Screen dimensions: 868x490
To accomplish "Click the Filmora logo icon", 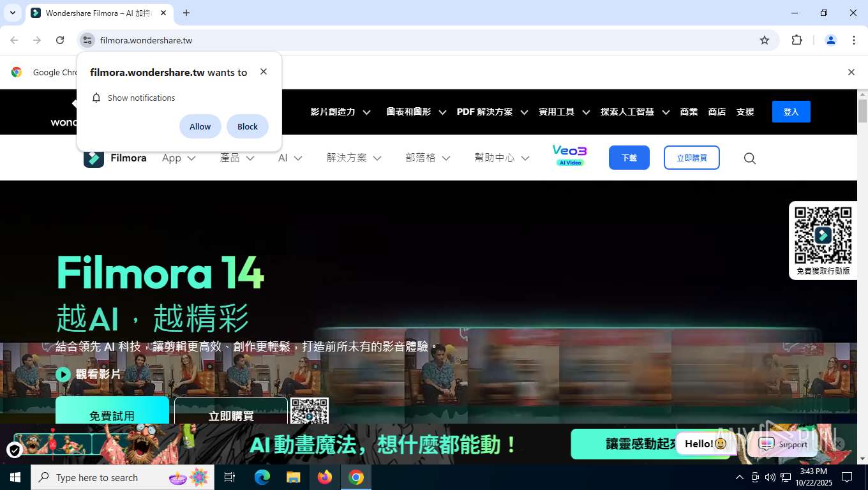I will (x=94, y=158).
